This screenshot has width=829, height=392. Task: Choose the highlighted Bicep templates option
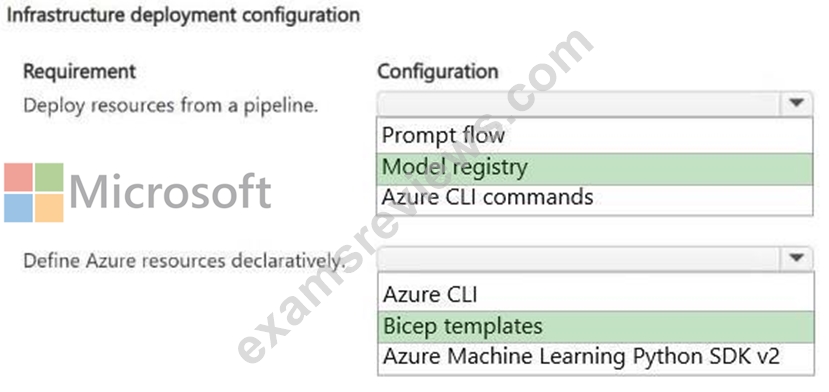[595, 327]
